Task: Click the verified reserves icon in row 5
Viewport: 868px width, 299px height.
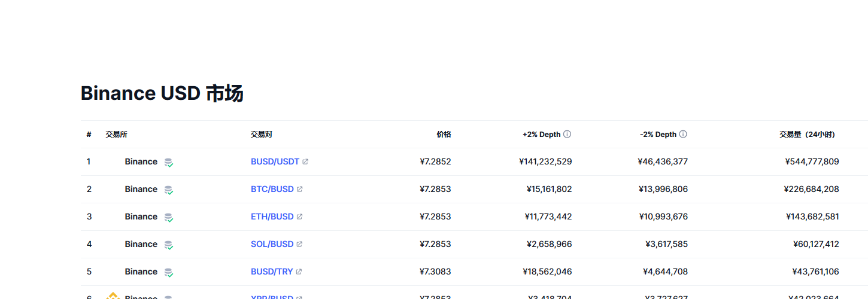Action: tap(169, 272)
